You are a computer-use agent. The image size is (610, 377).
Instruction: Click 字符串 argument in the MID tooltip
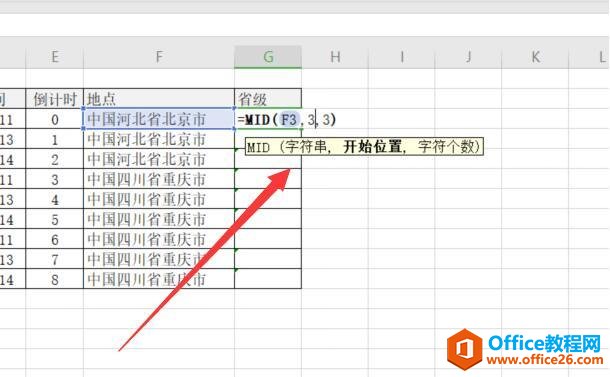pyautogui.click(x=306, y=147)
